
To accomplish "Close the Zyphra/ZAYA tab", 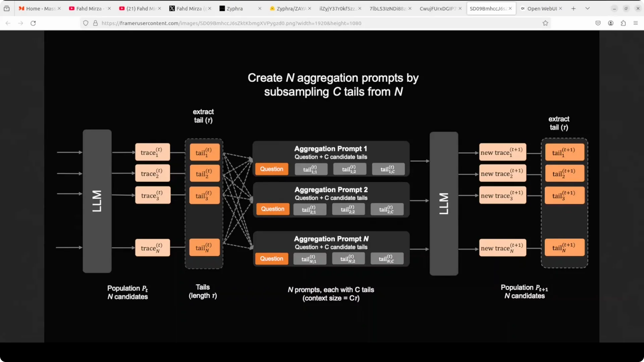I will click(x=310, y=8).
